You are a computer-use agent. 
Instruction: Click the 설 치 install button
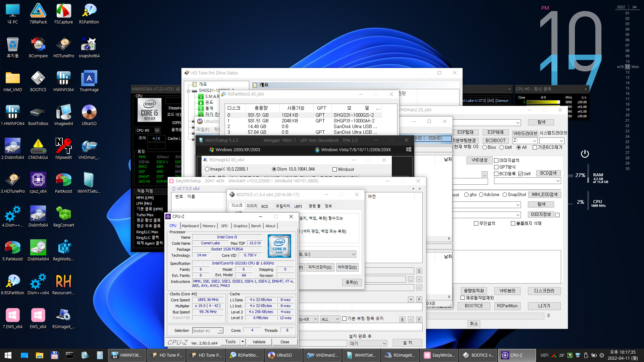tap(407, 343)
